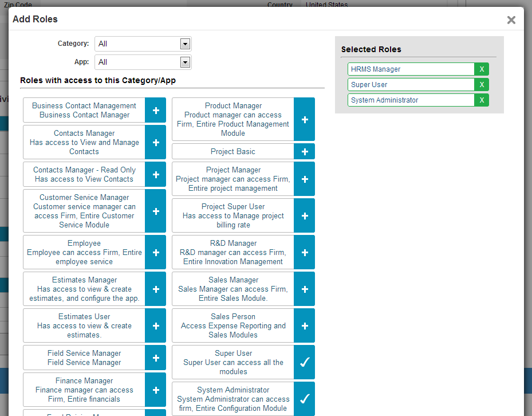Image resolution: width=532 pixels, height=416 pixels.
Task: Add the Employee role via plus icon
Action: [x=155, y=252]
